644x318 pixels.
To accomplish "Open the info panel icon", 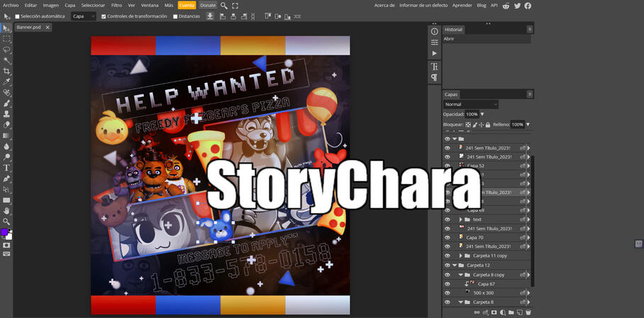I will coord(435,31).
